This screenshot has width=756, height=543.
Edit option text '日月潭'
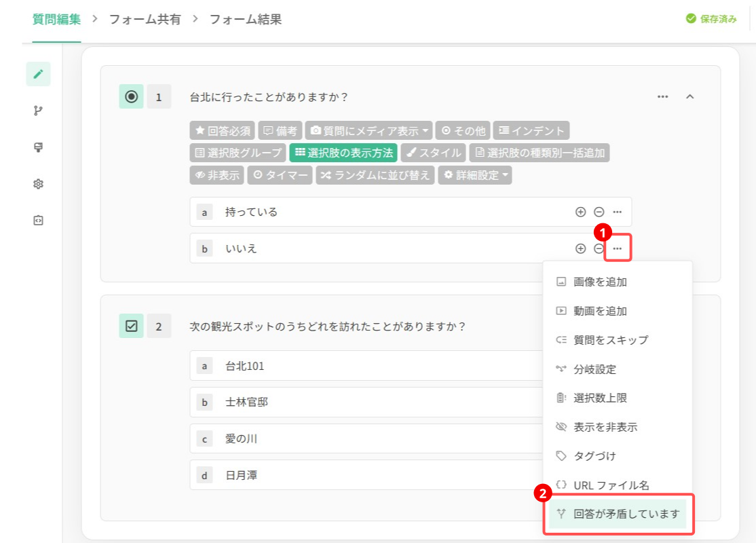(241, 476)
